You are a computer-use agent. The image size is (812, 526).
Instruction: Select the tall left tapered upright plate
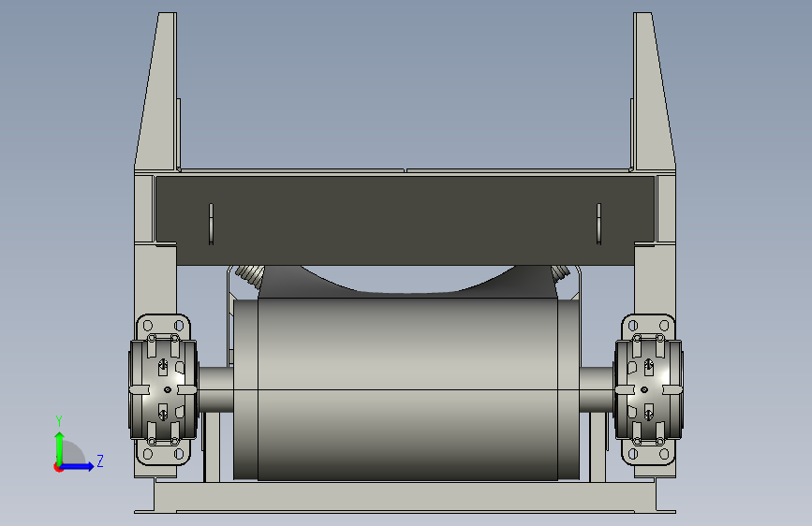click(x=158, y=92)
